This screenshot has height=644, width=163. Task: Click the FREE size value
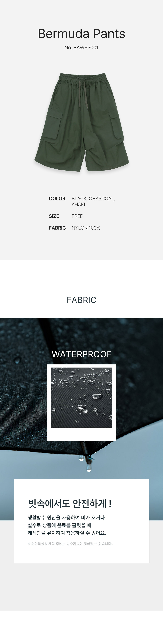(77, 216)
